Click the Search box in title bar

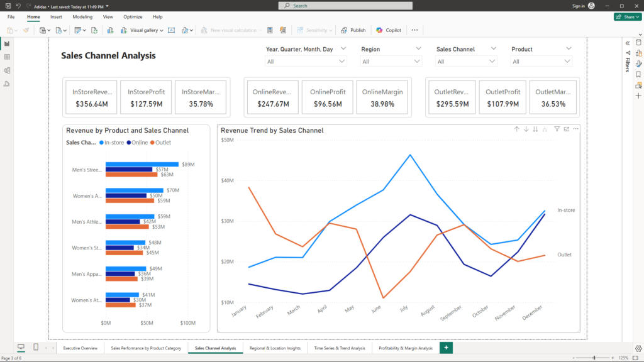tap(345, 6)
